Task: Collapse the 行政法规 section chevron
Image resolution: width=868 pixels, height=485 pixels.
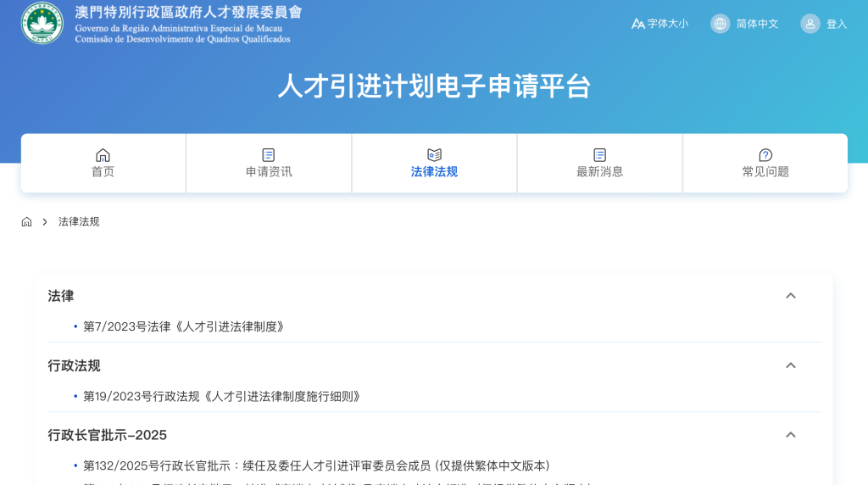Action: [x=790, y=365]
